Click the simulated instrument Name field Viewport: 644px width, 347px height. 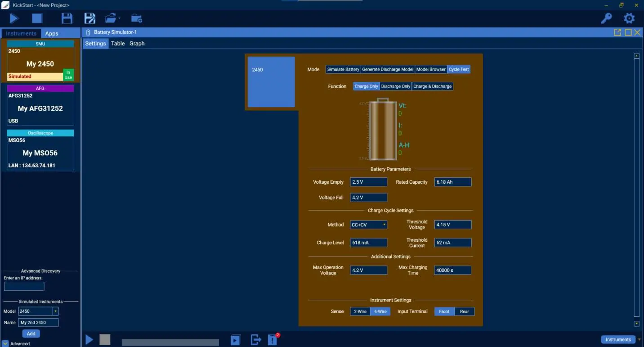tap(38, 323)
